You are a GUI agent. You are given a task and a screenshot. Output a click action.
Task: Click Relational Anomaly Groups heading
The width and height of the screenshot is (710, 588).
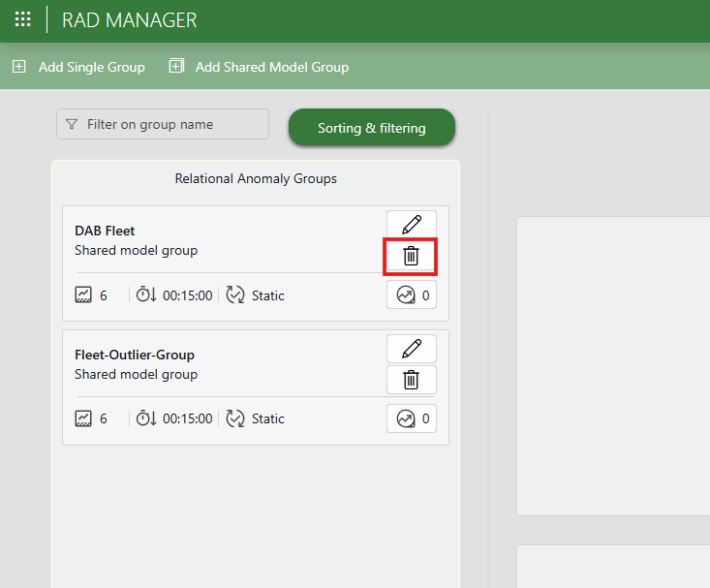tap(256, 179)
